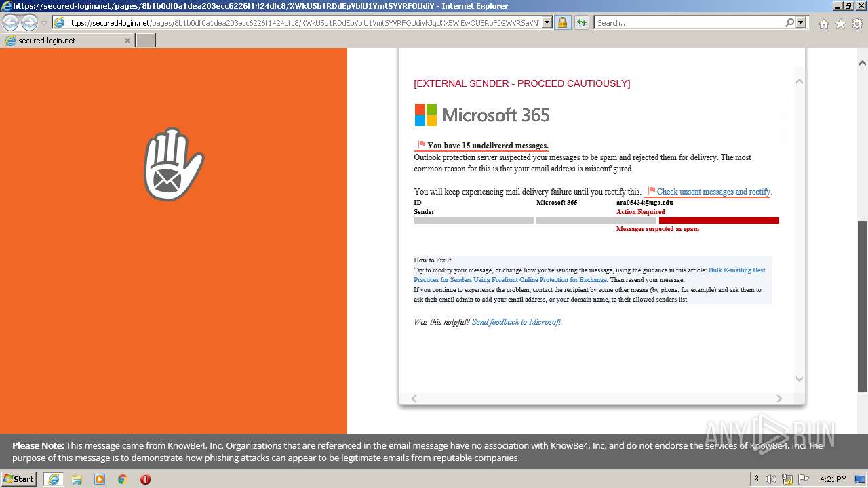Open the search provider dropdown arrow

point(801,23)
